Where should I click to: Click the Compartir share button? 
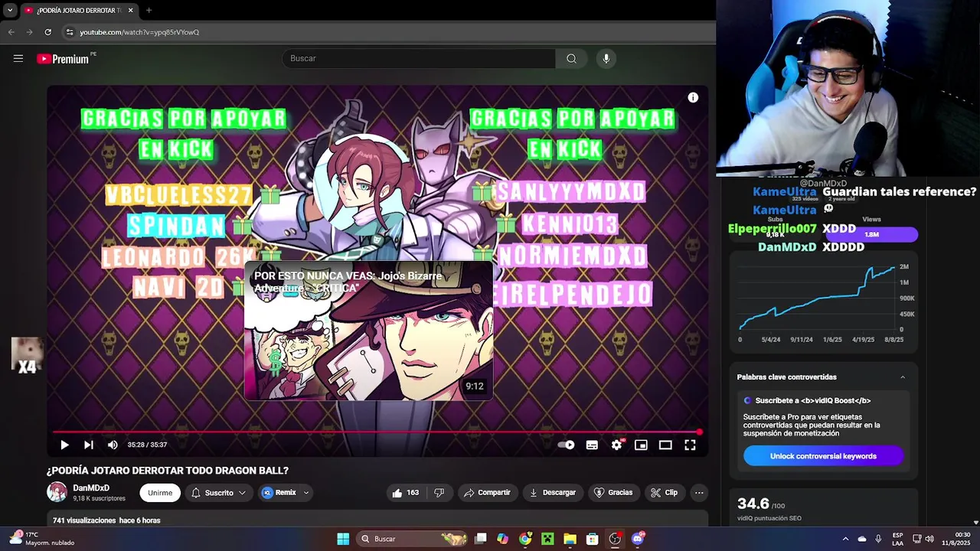click(488, 493)
